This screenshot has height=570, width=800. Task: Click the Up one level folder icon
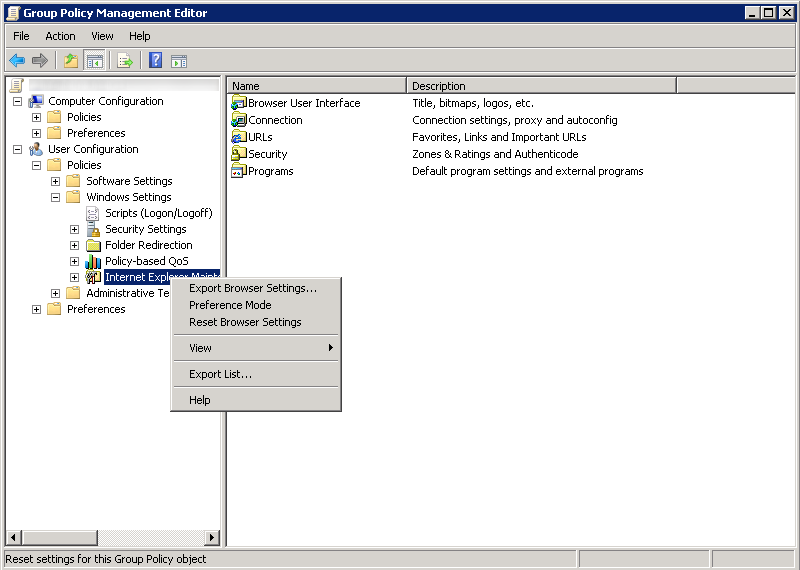pyautogui.click(x=71, y=61)
